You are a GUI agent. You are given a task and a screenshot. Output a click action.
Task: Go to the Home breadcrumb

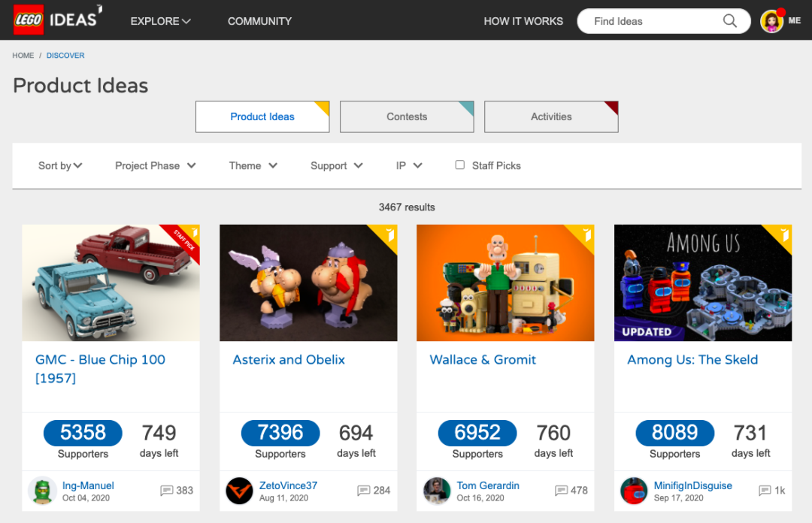23,56
